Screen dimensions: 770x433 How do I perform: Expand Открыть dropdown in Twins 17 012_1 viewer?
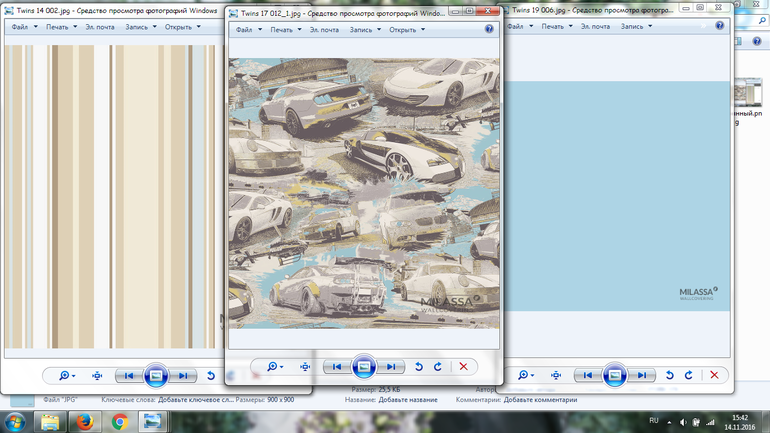tap(407, 30)
